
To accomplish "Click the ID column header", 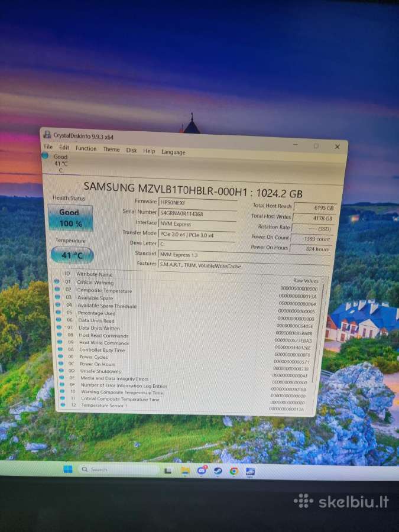I will [x=67, y=273].
